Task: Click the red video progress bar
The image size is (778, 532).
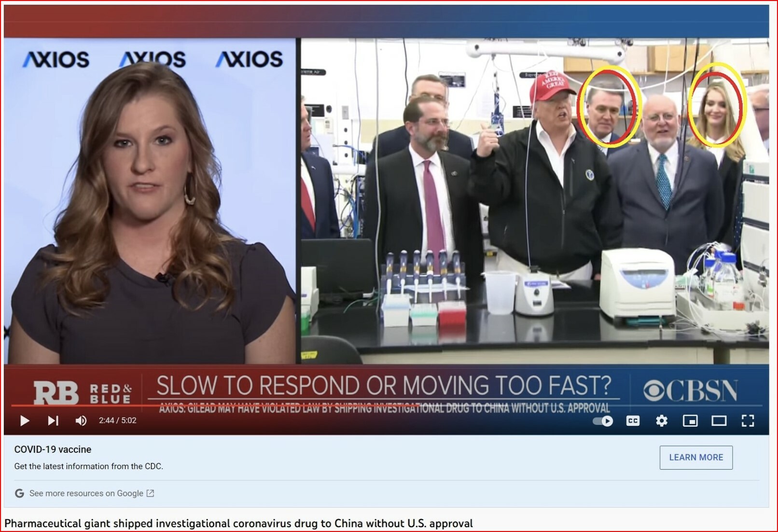Action: pos(193,405)
